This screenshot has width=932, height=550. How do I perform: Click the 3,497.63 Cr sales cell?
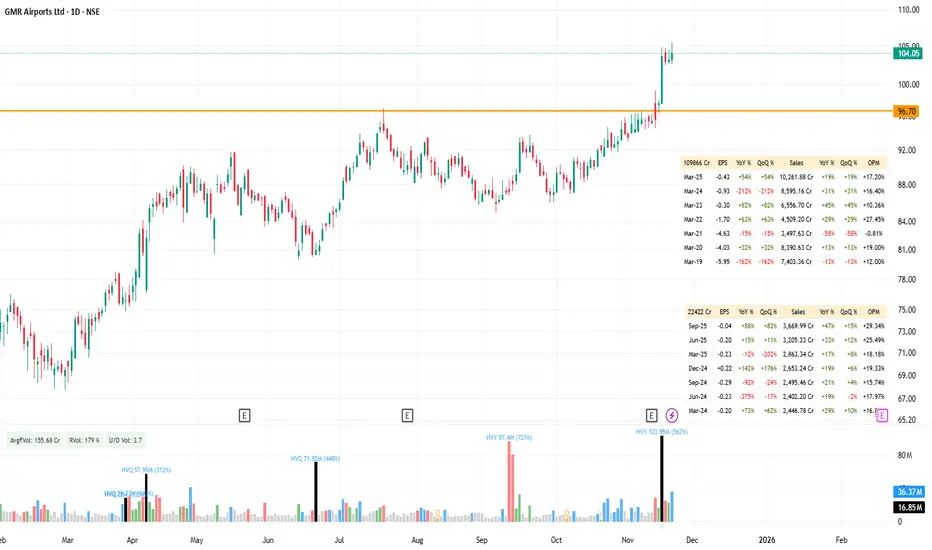[796, 234]
